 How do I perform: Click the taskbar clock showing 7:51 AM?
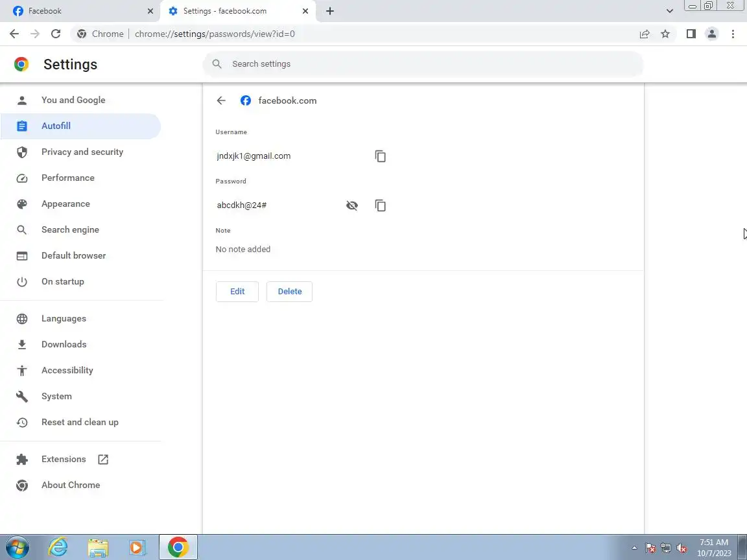pyautogui.click(x=714, y=548)
